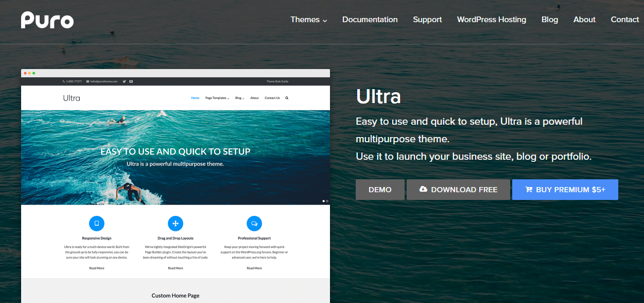Image resolution: width=644 pixels, height=303 pixels.
Task: Click the Professional Support chat icon
Action: (x=254, y=223)
